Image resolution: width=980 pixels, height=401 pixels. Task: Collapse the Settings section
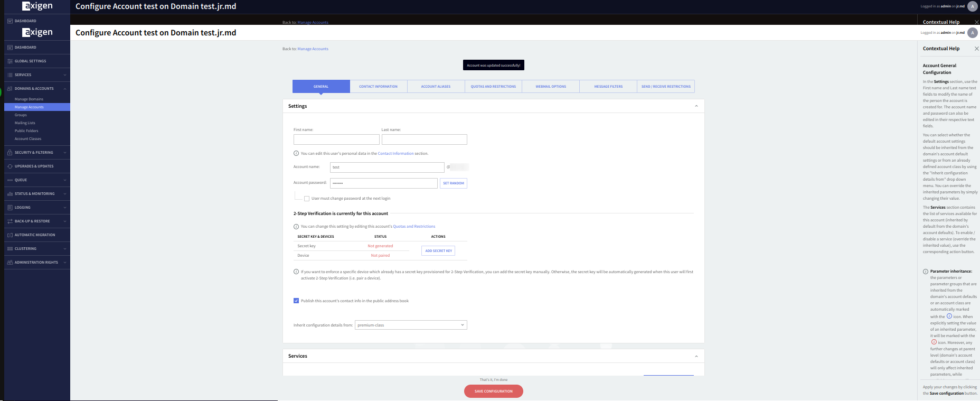click(696, 106)
